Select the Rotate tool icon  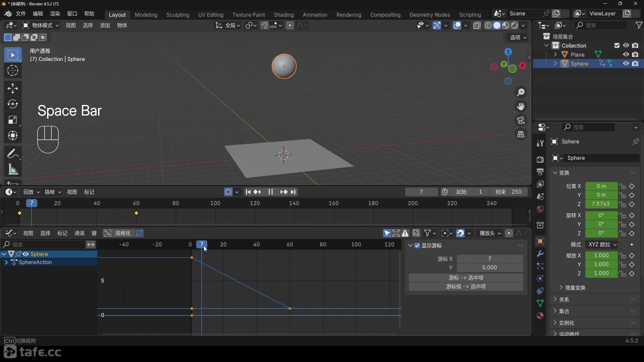13,104
